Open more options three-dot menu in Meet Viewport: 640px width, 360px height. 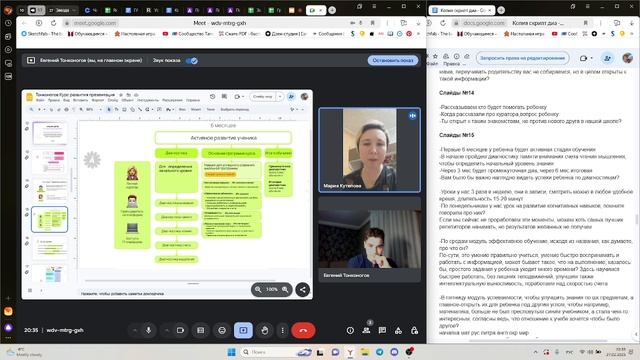pos(282,330)
